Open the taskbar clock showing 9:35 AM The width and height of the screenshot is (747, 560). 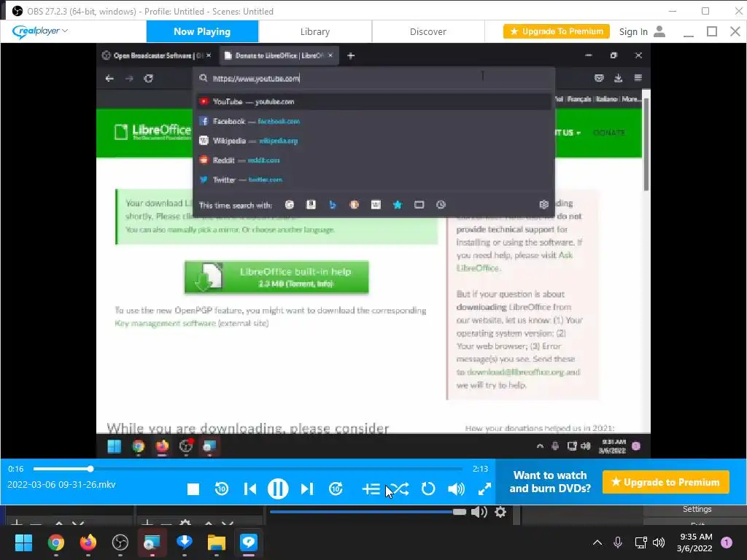click(x=694, y=542)
